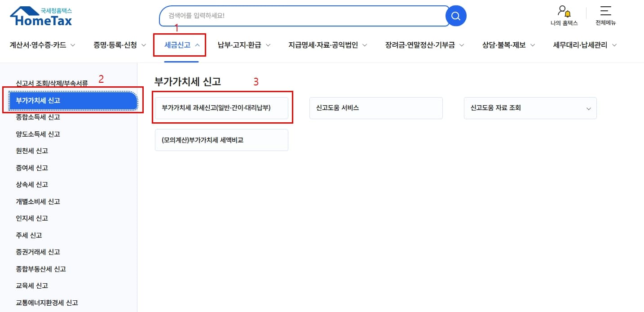The width and height of the screenshot is (644, 312).
Task: Open the HomeTax home logo
Action: (x=40, y=15)
